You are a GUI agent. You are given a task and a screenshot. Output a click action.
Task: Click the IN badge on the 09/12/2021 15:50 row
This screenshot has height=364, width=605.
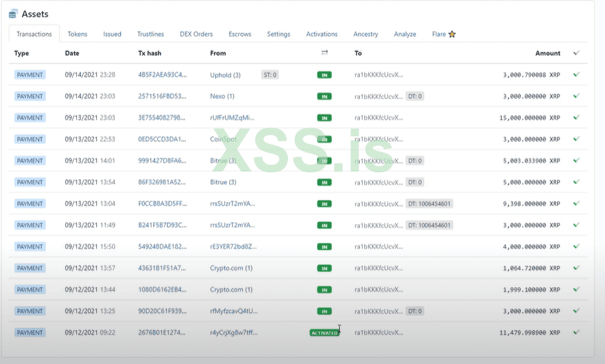coord(324,247)
